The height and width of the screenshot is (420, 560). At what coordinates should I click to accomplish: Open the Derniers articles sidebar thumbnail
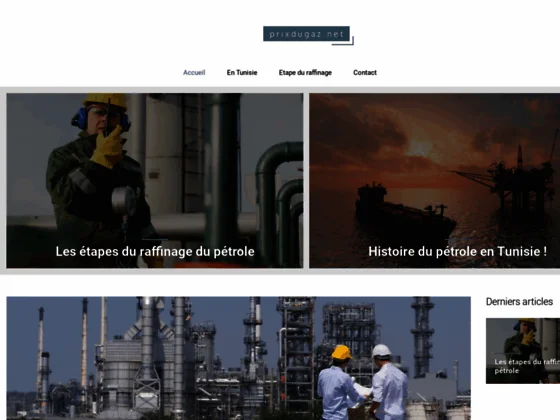(523, 351)
